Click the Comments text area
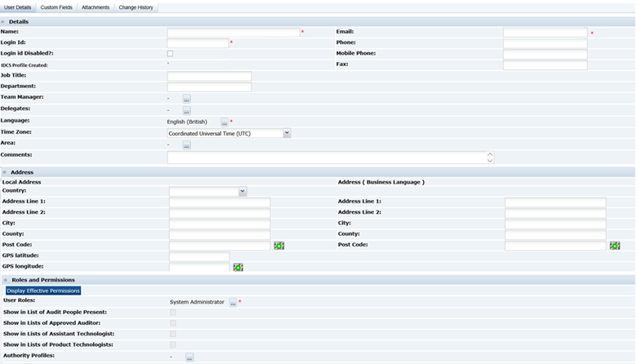The image size is (637, 364). (331, 158)
